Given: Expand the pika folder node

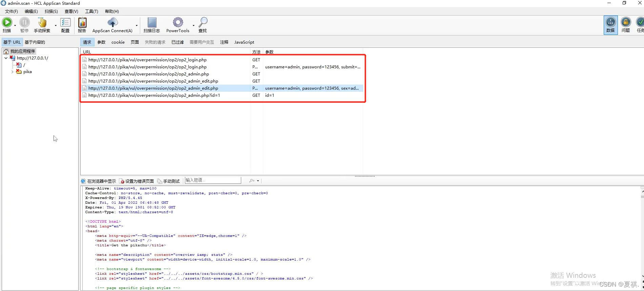Looking at the screenshot, I should [x=13, y=71].
